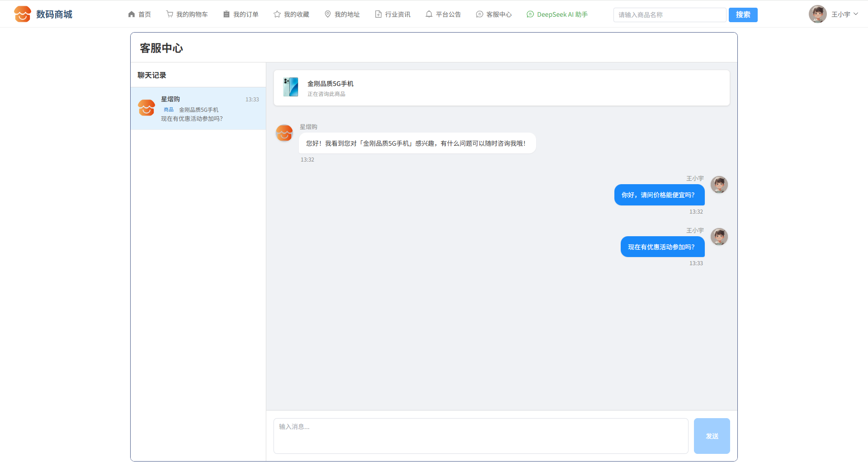The width and height of the screenshot is (868, 467).
Task: Click the 我的订单 clipboard icon
Action: click(x=226, y=14)
